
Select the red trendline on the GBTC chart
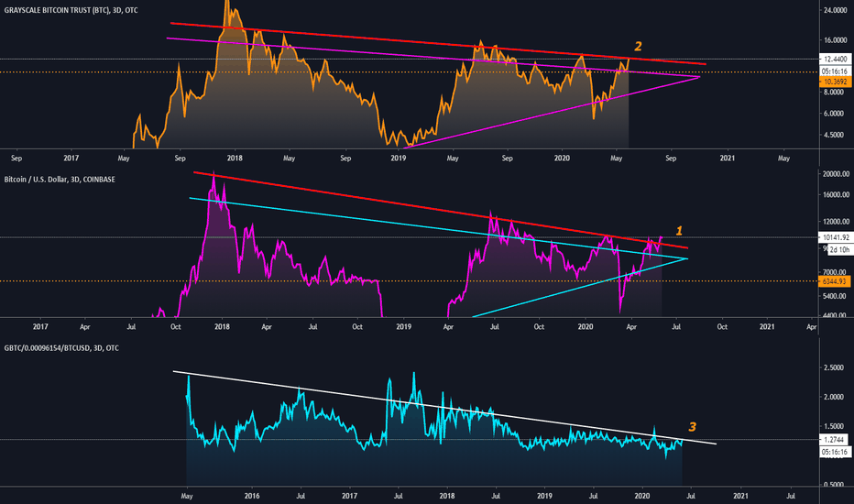(x=438, y=43)
